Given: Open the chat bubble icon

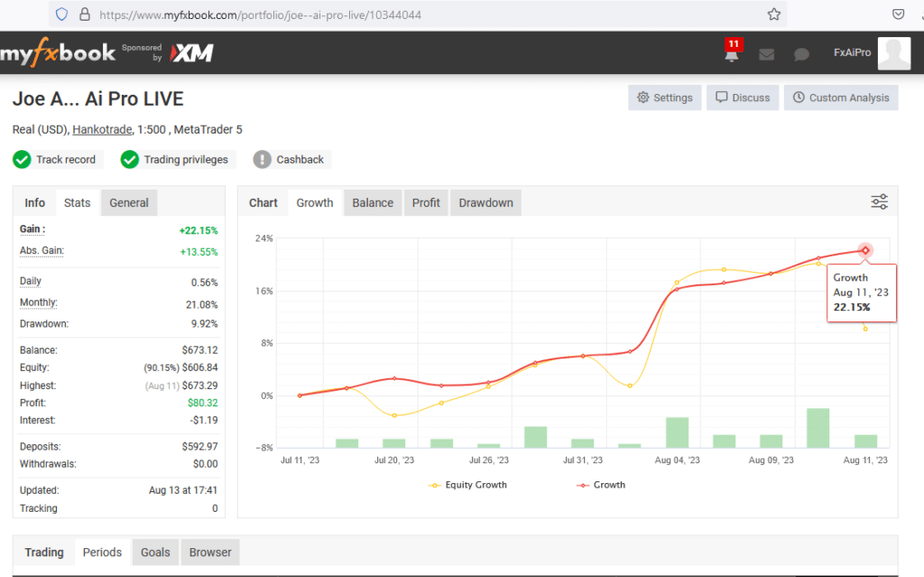Looking at the screenshot, I should click(801, 54).
